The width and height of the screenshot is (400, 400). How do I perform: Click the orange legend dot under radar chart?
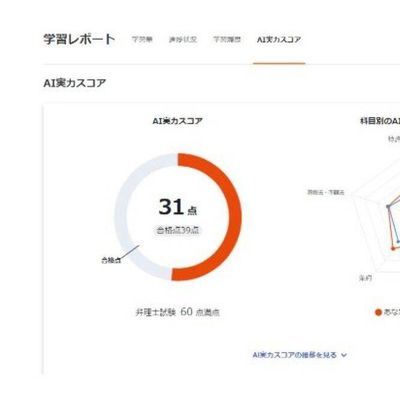pos(378,312)
